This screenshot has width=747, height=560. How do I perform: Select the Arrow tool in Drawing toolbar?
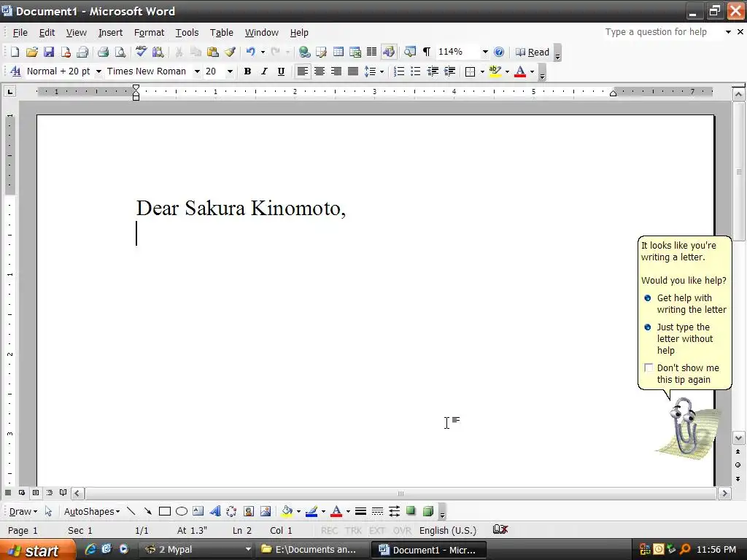(x=147, y=511)
